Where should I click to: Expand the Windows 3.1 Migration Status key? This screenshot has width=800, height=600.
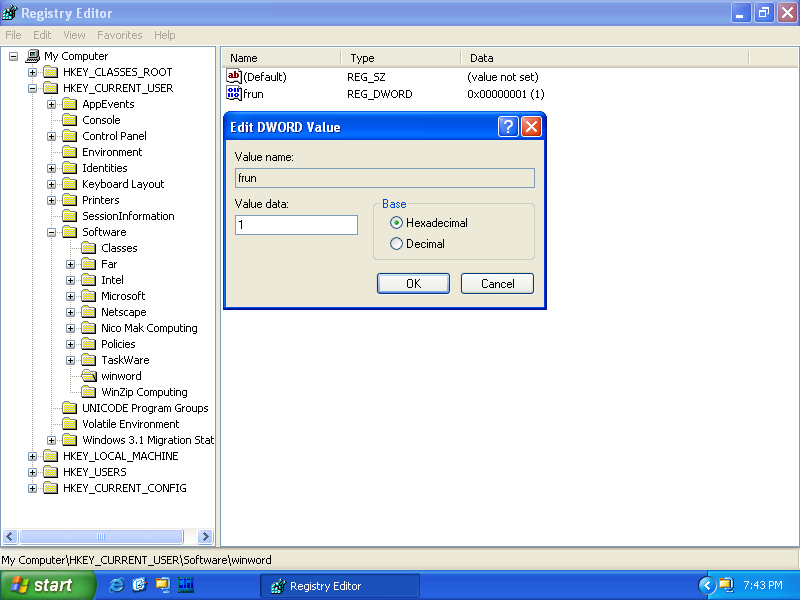(52, 440)
